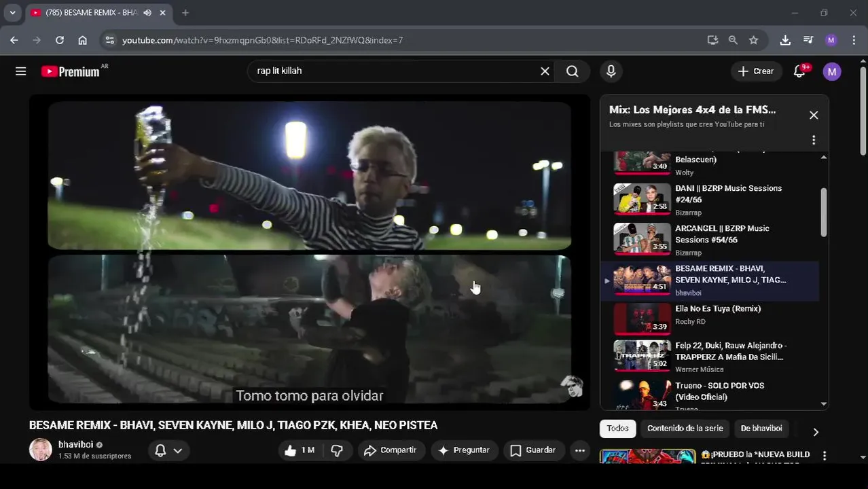Click the playlist panel scrollbar
This screenshot has width=868, height=489.
(x=824, y=213)
